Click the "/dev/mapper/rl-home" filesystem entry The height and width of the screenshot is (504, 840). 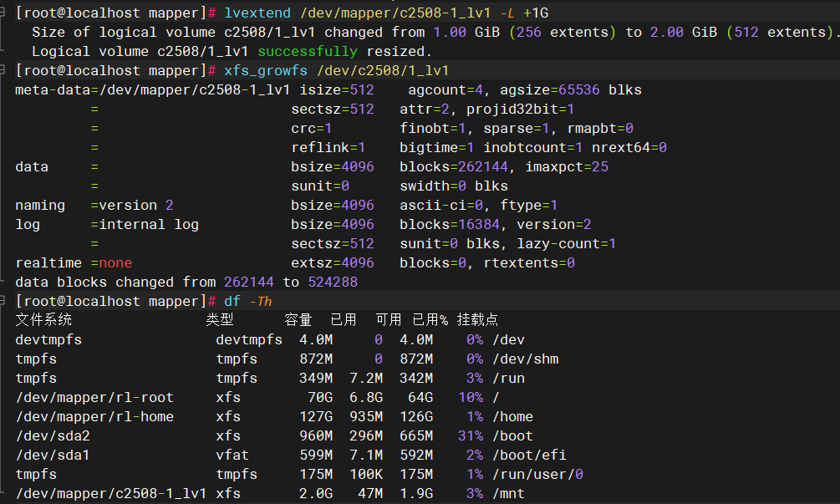click(94, 417)
